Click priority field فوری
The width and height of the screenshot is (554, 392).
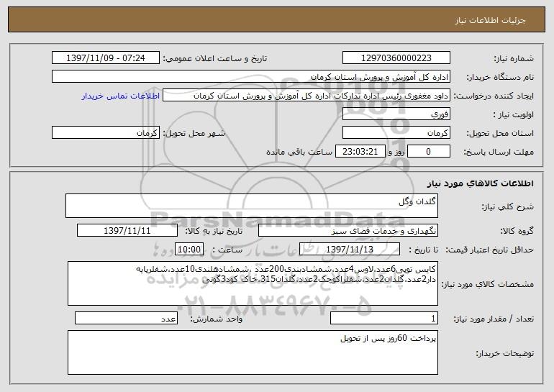click(x=396, y=114)
